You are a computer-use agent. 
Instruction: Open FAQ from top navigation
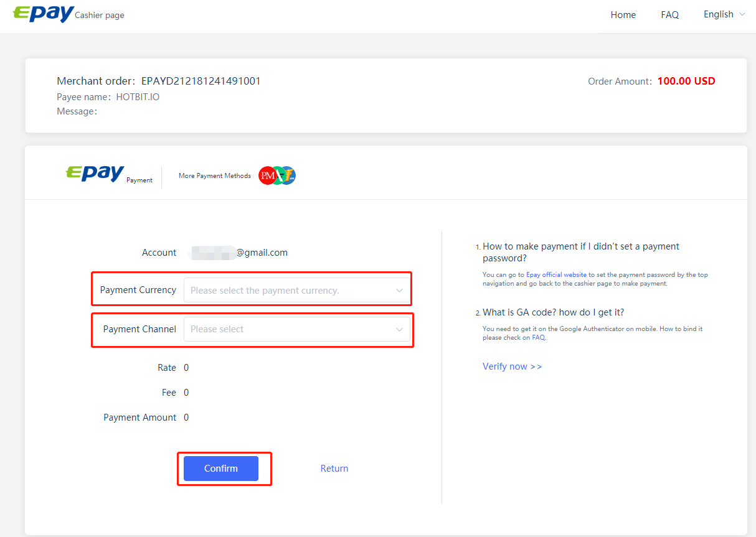(x=669, y=15)
